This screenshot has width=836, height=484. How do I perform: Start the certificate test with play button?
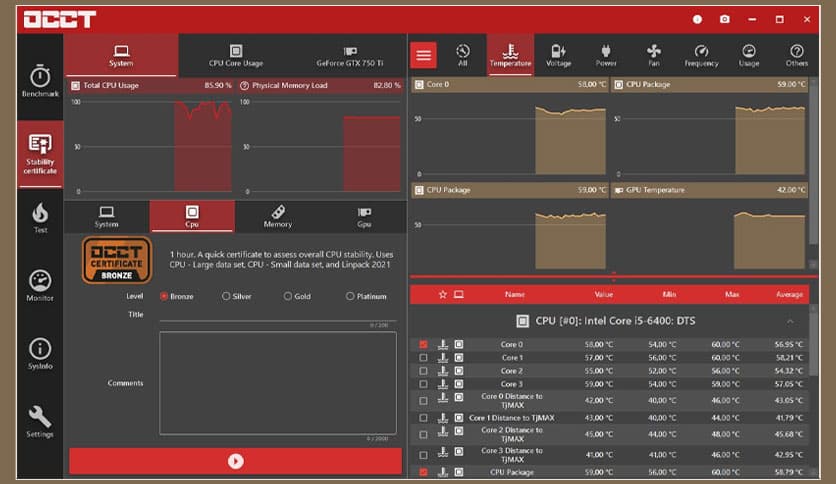[x=236, y=461]
